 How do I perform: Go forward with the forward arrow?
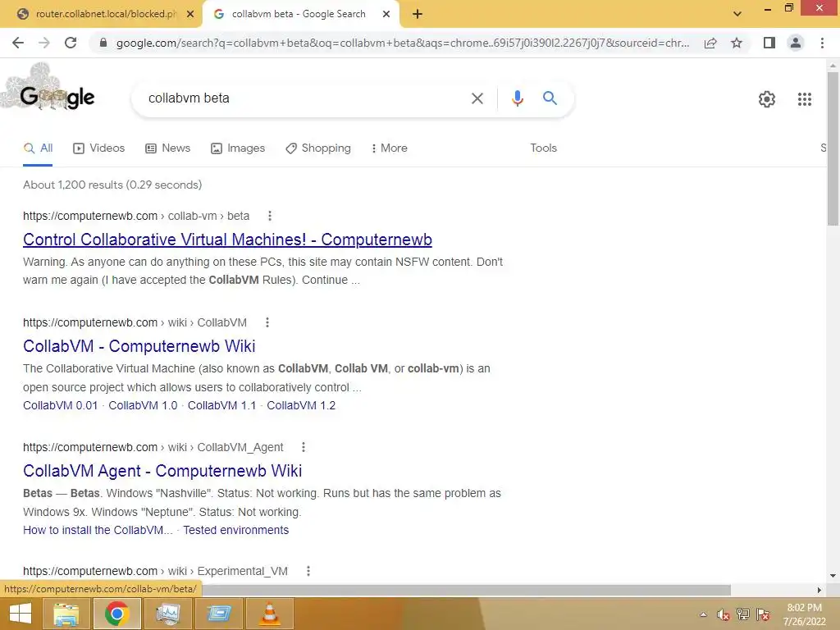(x=44, y=43)
